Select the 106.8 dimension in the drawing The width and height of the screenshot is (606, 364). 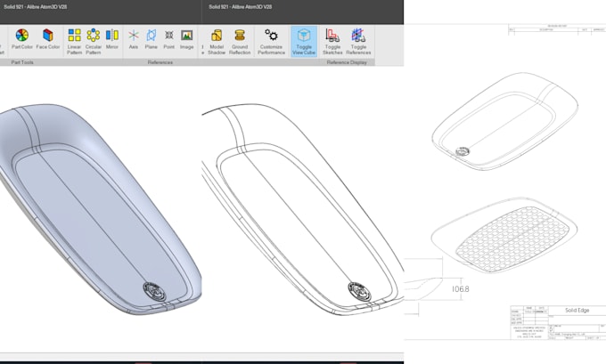pos(461,288)
